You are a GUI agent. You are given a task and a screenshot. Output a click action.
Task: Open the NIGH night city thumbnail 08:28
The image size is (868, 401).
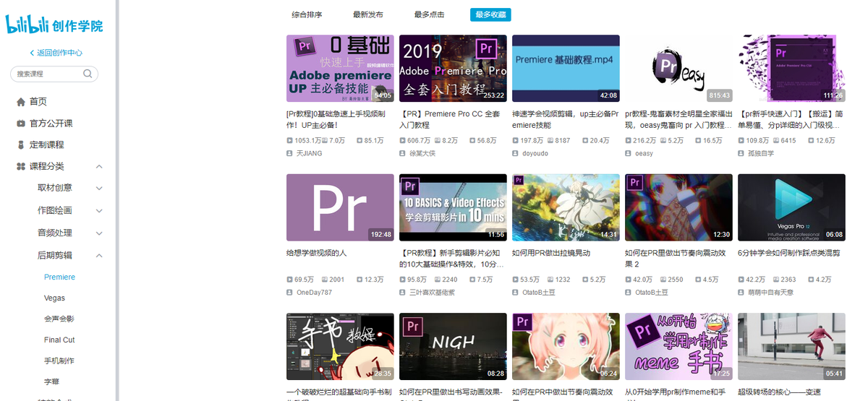pos(453,346)
